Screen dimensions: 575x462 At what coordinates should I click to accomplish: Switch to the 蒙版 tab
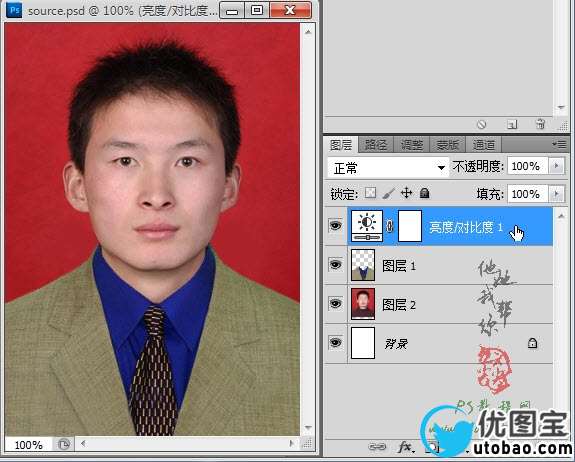coord(447,145)
